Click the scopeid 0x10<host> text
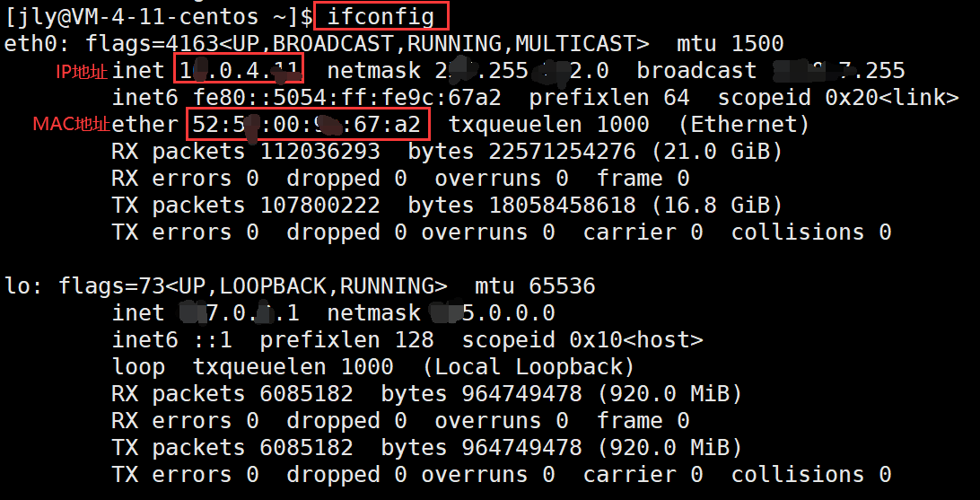The width and height of the screenshot is (980, 500). pos(582,339)
